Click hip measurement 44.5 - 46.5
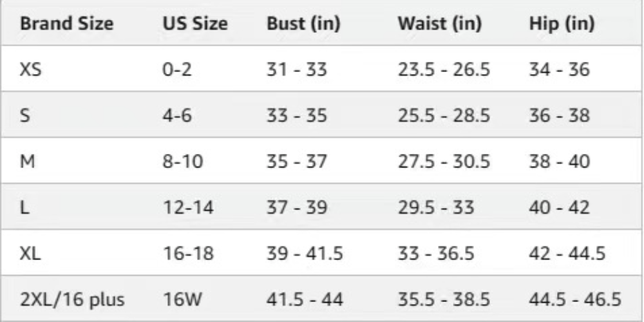Viewport: 644px width, 322px height. coord(575,299)
